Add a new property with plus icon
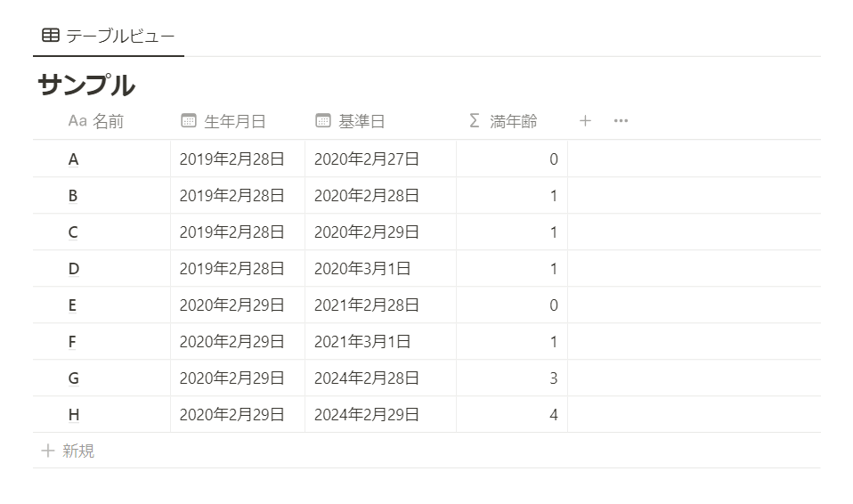The height and width of the screenshot is (504, 853). click(x=585, y=121)
